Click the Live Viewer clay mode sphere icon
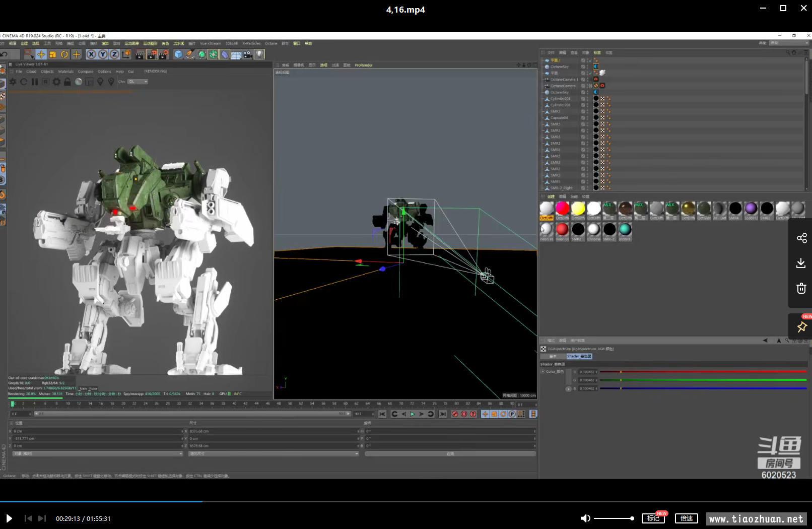The height and width of the screenshot is (529, 812). coord(79,82)
